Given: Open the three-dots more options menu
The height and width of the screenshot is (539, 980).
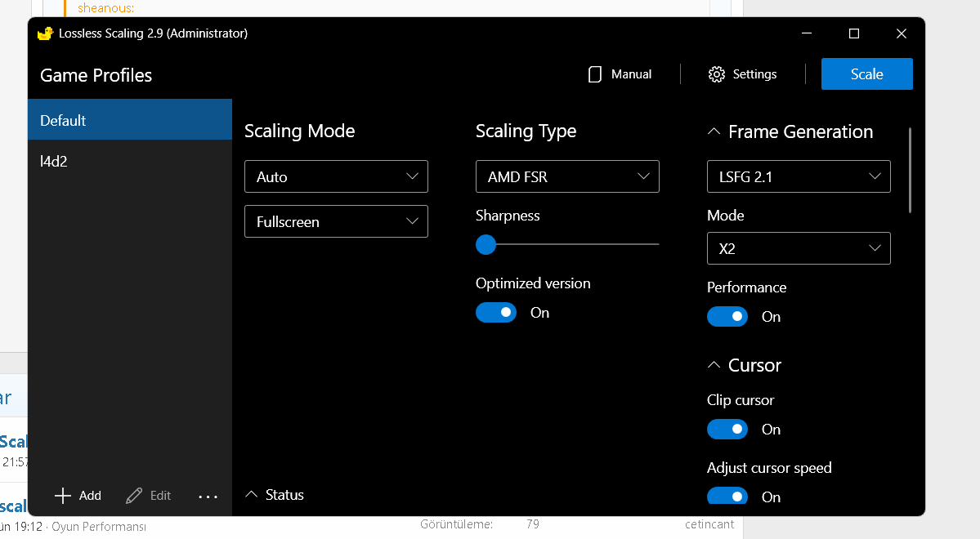Looking at the screenshot, I should tap(208, 496).
